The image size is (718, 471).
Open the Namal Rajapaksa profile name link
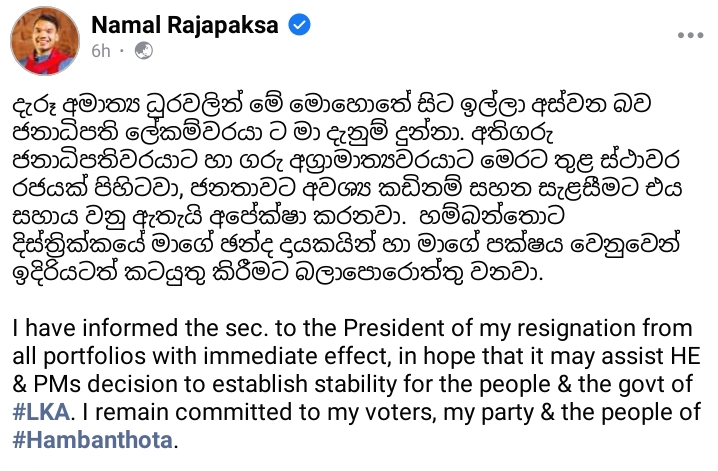(x=185, y=25)
